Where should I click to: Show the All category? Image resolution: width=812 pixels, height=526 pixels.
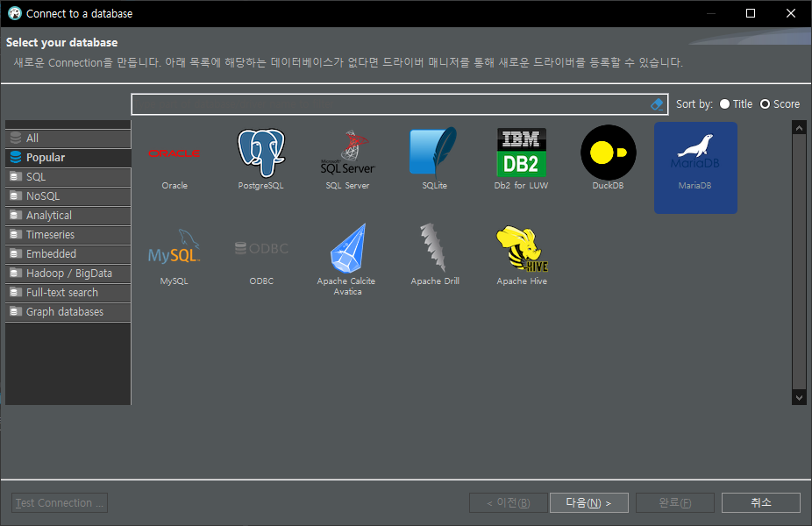(68, 139)
